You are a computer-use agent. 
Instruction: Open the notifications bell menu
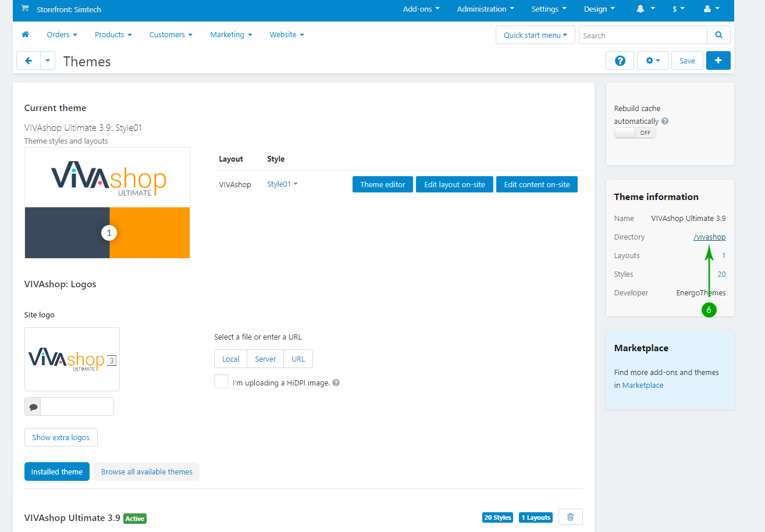click(645, 9)
